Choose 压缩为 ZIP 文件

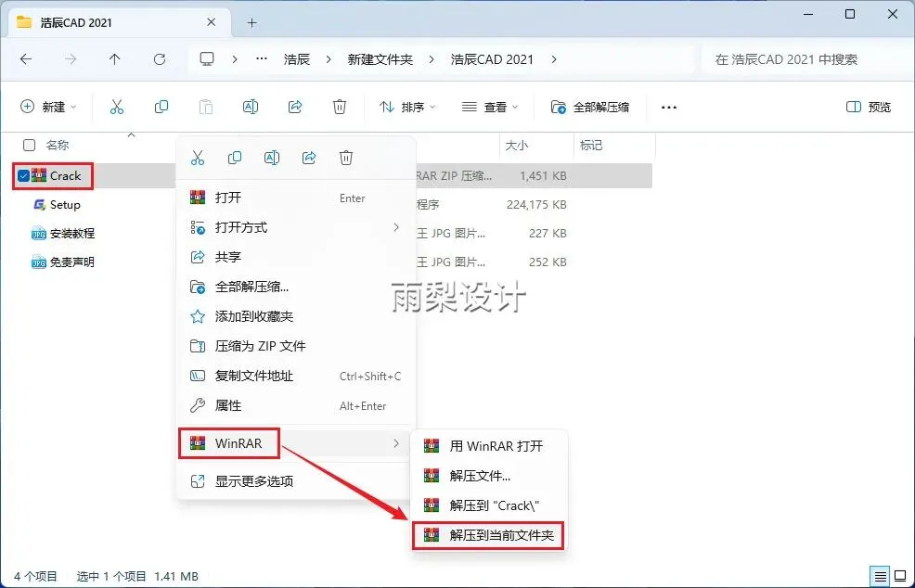point(296,346)
